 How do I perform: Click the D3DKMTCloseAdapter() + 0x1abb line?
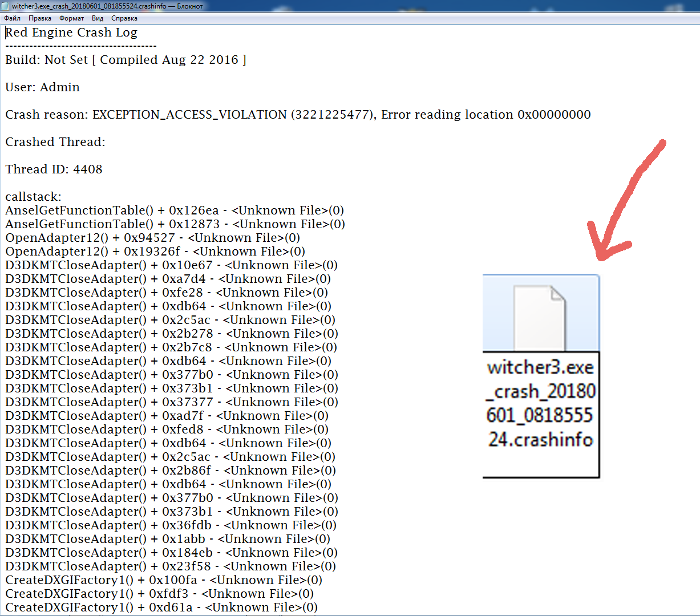coord(168,539)
